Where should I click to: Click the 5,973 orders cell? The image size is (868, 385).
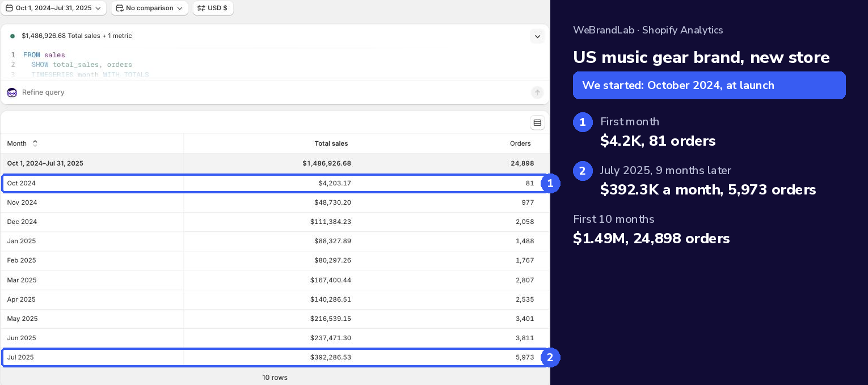(x=525, y=357)
